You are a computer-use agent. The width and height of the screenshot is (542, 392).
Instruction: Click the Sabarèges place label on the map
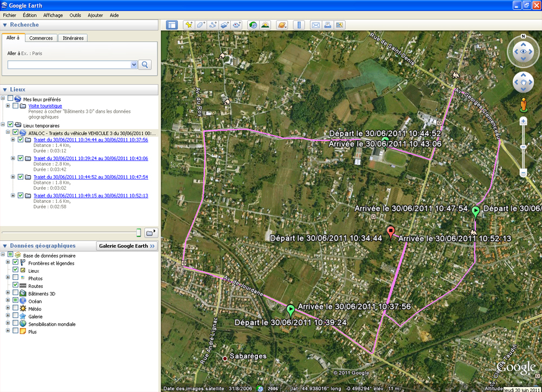(x=248, y=356)
